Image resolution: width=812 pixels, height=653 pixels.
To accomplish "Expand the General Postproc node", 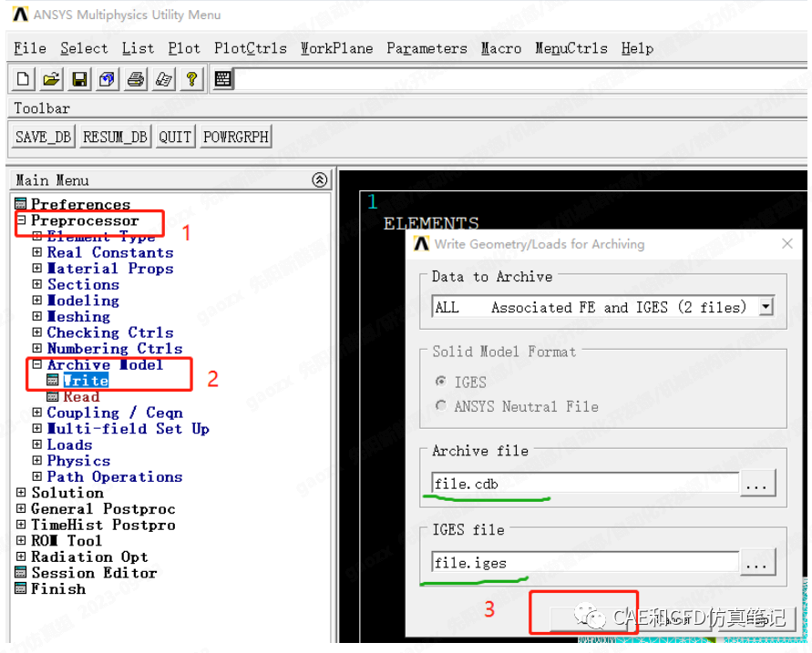I will coord(21,508).
